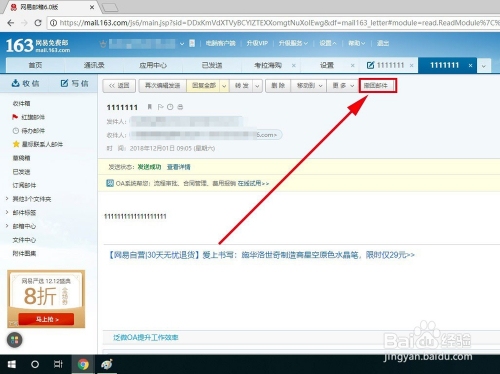Click the browser reload button
This screenshot has width=500, height=374.
click(38, 23)
